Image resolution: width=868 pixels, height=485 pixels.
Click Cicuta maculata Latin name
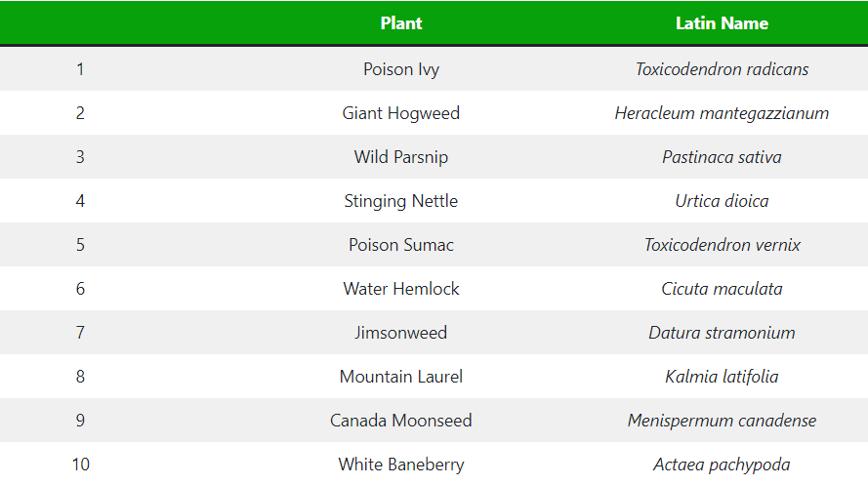coord(722,289)
